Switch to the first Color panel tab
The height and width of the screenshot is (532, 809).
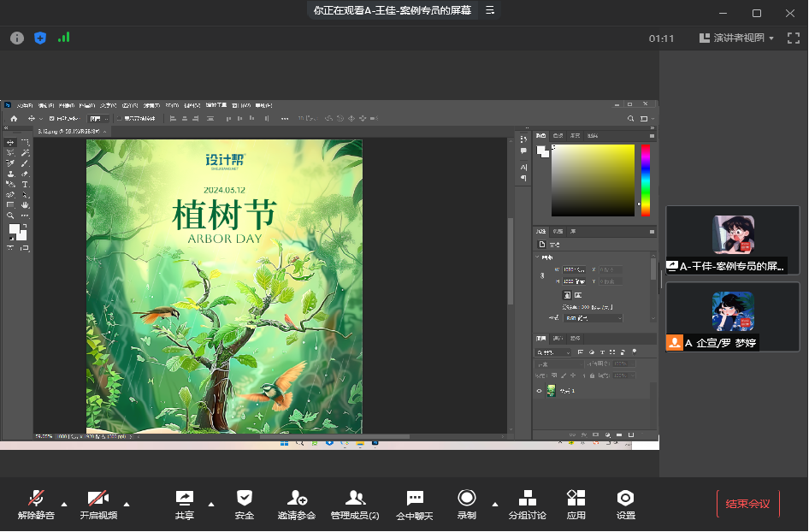540,136
